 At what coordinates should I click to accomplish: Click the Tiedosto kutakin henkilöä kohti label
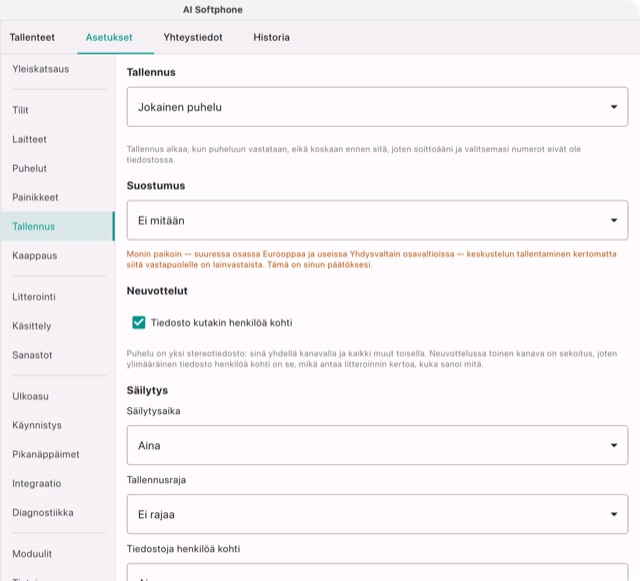coord(222,323)
